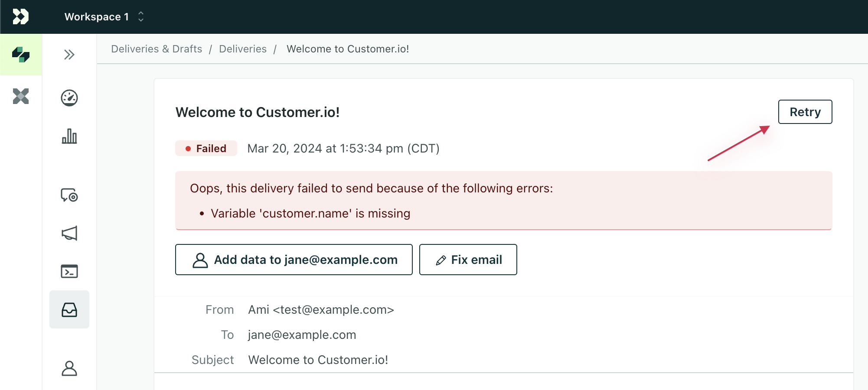Open the terminal-window Transactional icon

pos(69,271)
